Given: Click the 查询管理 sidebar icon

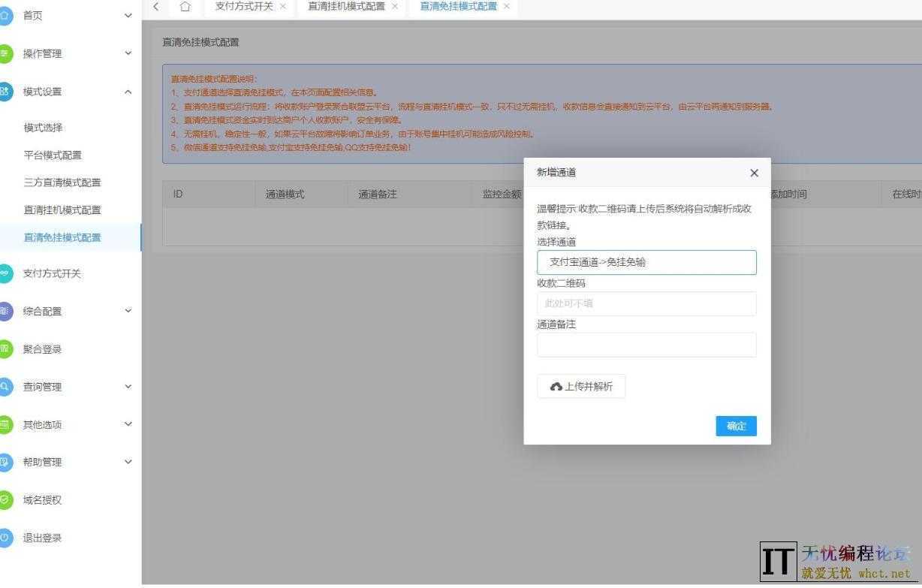Looking at the screenshot, I should (x=8, y=387).
